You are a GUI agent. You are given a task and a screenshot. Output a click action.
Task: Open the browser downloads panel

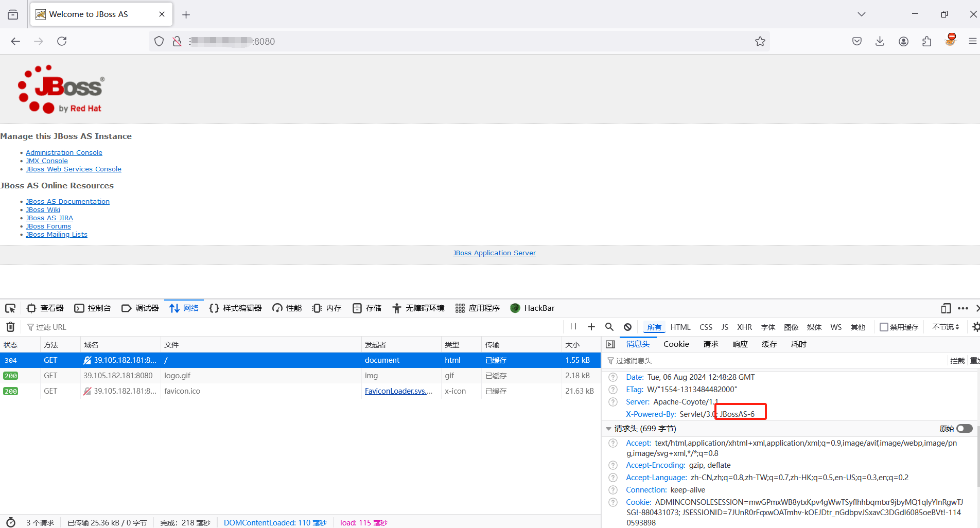(x=880, y=41)
